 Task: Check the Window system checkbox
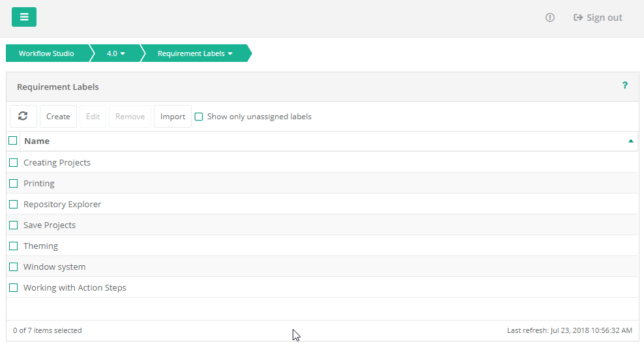click(13, 267)
